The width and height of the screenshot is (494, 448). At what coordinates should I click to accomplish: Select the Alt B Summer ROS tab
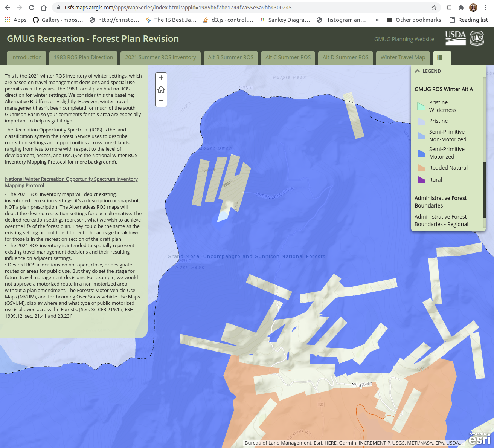[230, 58]
